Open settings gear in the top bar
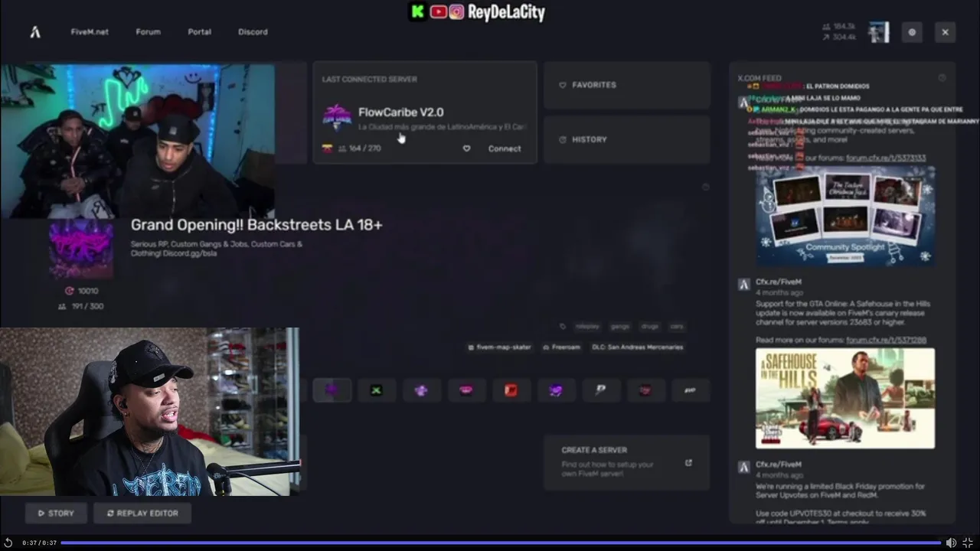The width and height of the screenshot is (980, 551). point(912,32)
